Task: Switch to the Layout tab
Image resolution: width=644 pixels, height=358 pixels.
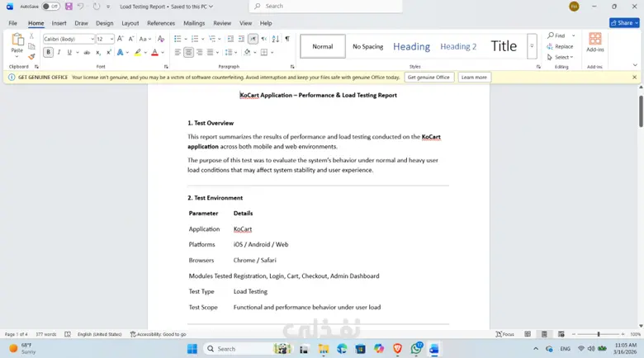Action: click(130, 23)
